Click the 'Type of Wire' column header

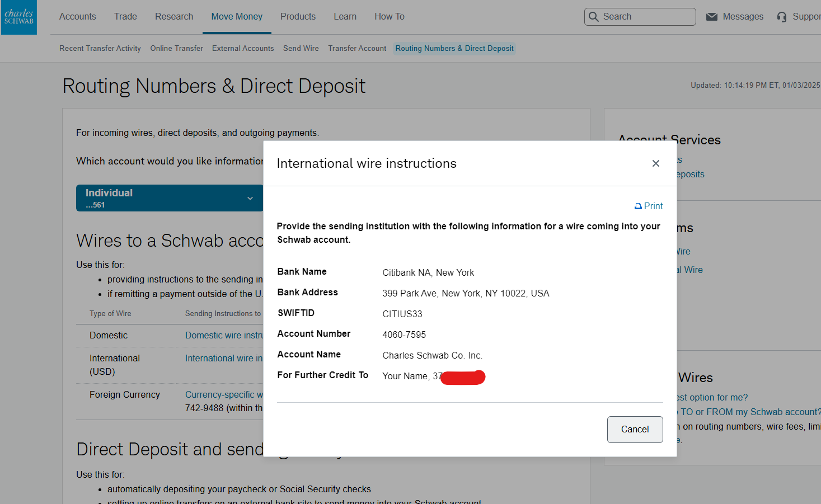110,314
